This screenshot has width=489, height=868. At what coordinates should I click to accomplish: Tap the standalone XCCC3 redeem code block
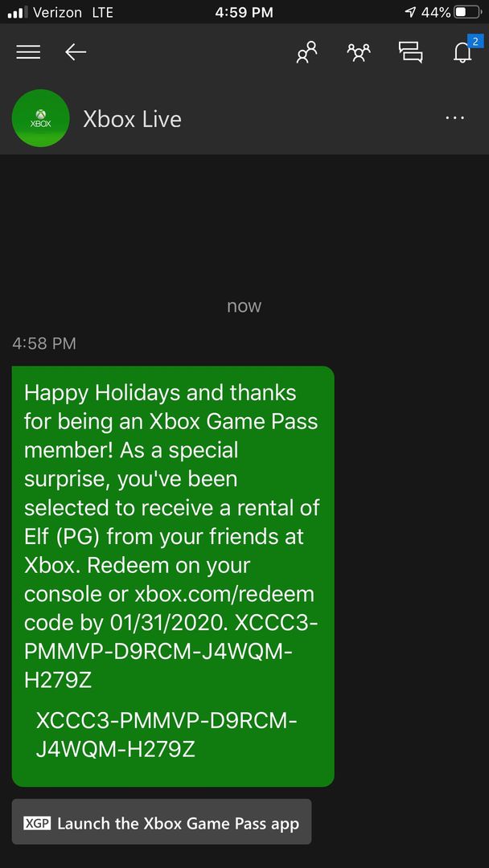coord(166,735)
